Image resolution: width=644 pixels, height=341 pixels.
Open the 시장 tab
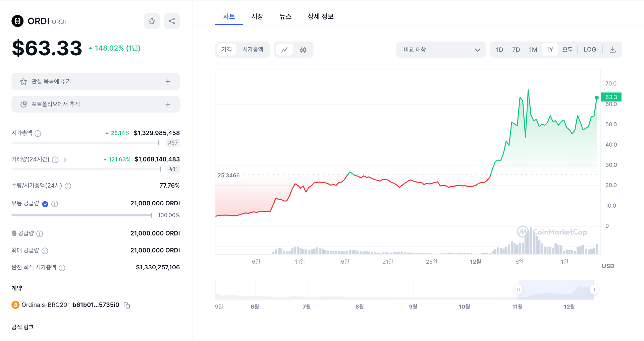click(x=257, y=16)
